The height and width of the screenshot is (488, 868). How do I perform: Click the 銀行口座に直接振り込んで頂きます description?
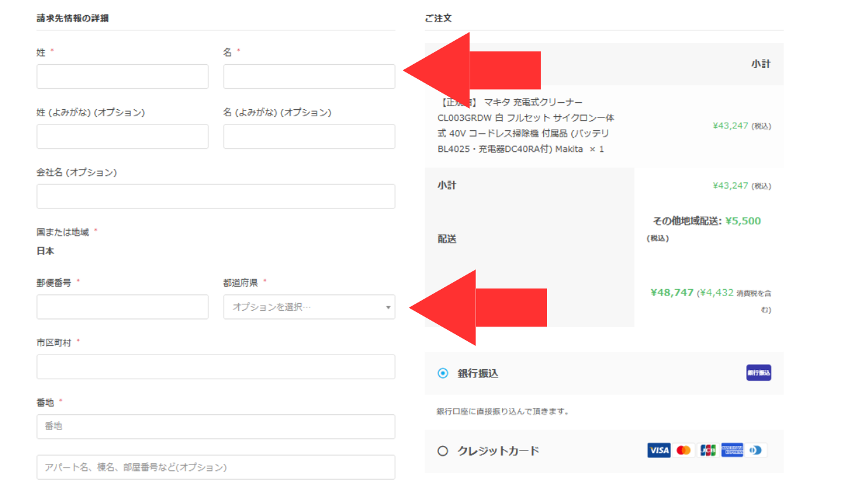pyautogui.click(x=503, y=412)
